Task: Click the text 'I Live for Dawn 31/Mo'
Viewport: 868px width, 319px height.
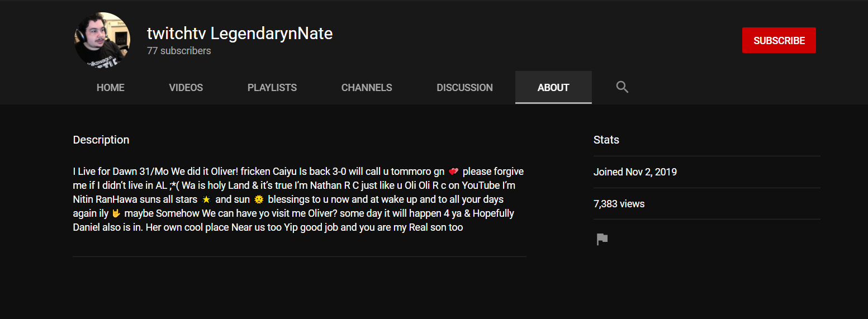Action: pos(121,172)
